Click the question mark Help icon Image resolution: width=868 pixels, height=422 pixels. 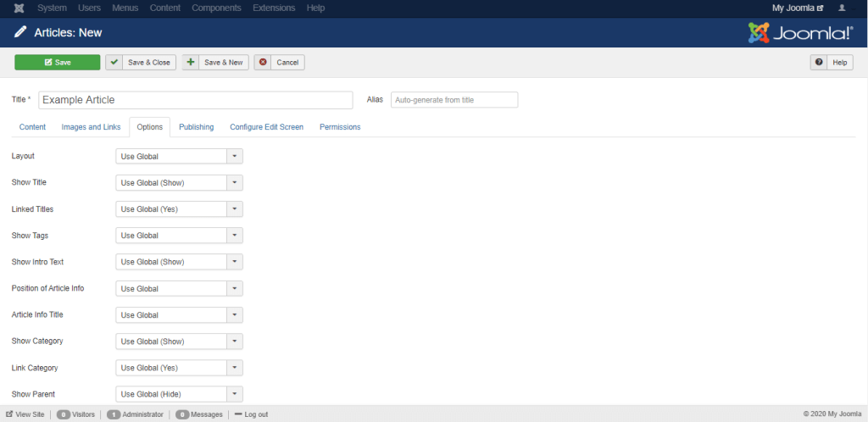[x=819, y=63]
